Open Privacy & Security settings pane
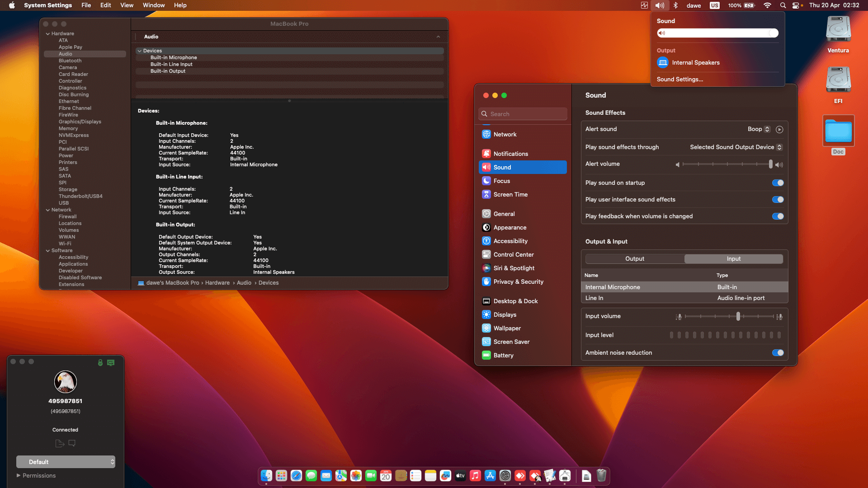Image resolution: width=868 pixels, height=488 pixels. pyautogui.click(x=518, y=282)
